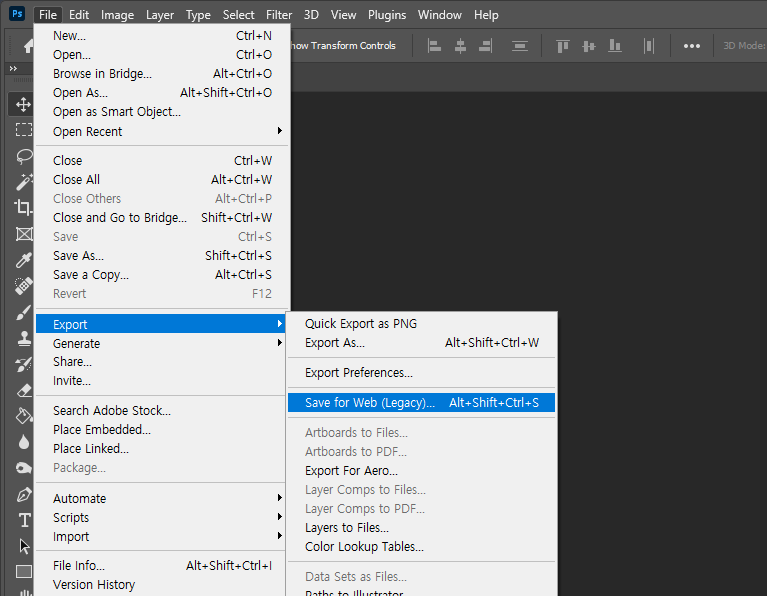Expand the Generate submenu
The height and width of the screenshot is (596, 767).
(162, 343)
